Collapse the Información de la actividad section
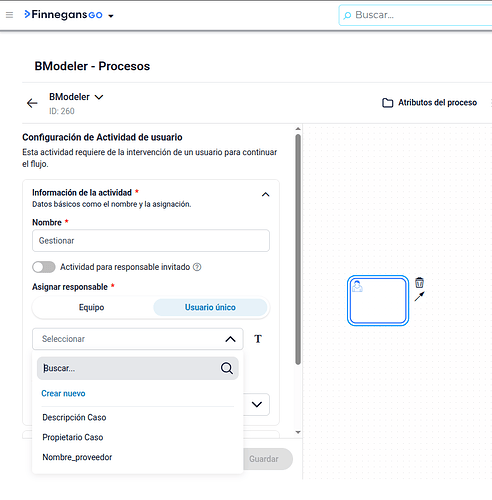Screen dimensions: 492x500 coord(265,194)
